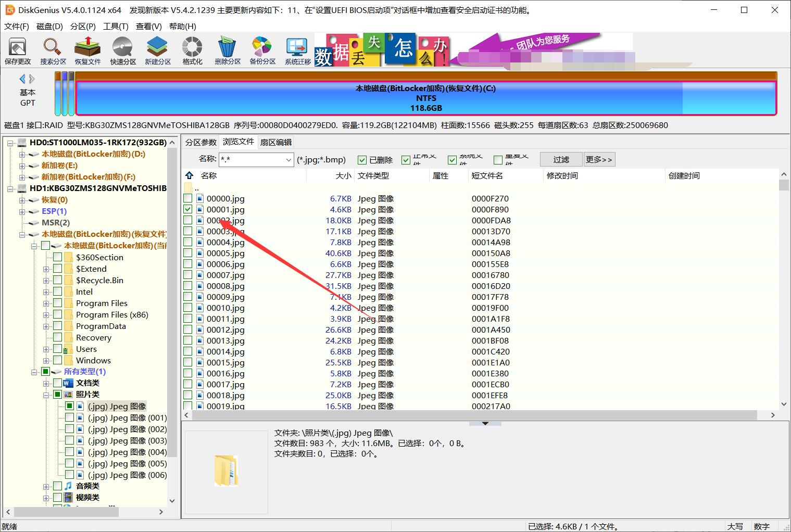Click the HD1 KBG30ZMS128G disk icon
791x532 pixels.
[x=22, y=188]
